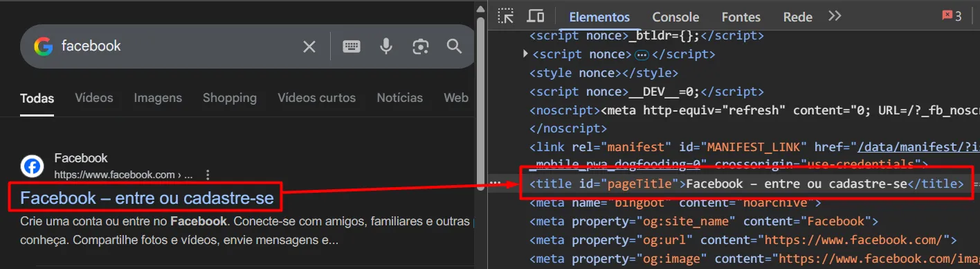Image resolution: width=980 pixels, height=269 pixels.
Task: Open the Rede tab in DevTools
Action: (x=797, y=17)
